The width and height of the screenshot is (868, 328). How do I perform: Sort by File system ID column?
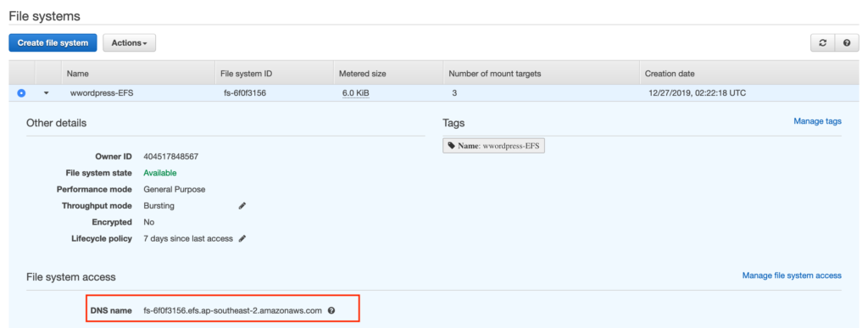(247, 74)
